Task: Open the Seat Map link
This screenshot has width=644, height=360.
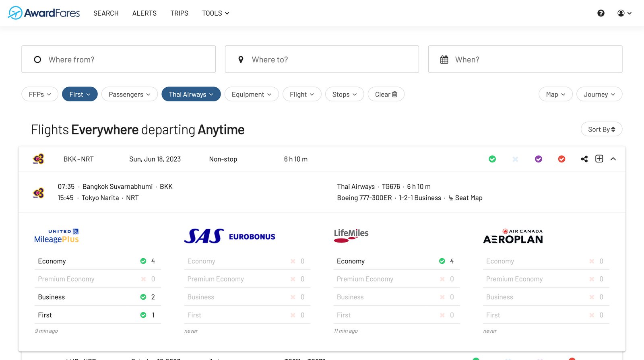Action: (465, 198)
